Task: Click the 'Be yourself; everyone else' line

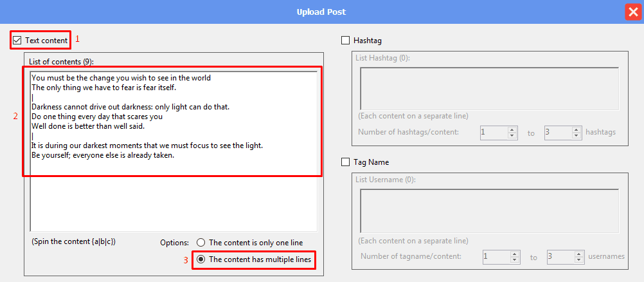Action: (x=103, y=155)
